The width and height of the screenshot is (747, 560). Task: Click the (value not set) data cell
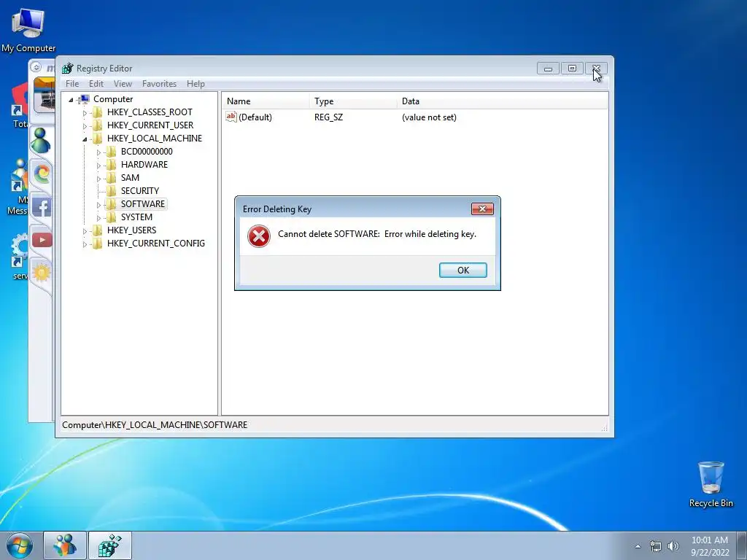429,117
